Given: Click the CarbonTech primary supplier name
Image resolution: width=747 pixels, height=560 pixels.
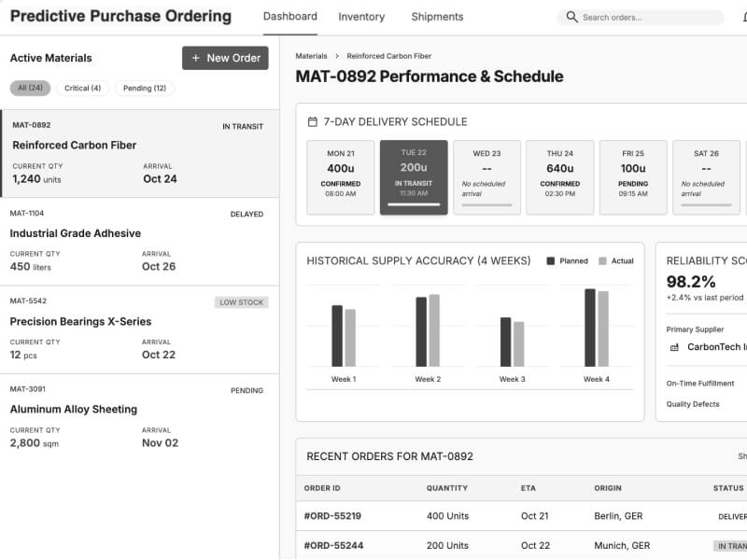Looking at the screenshot, I should coord(716,347).
